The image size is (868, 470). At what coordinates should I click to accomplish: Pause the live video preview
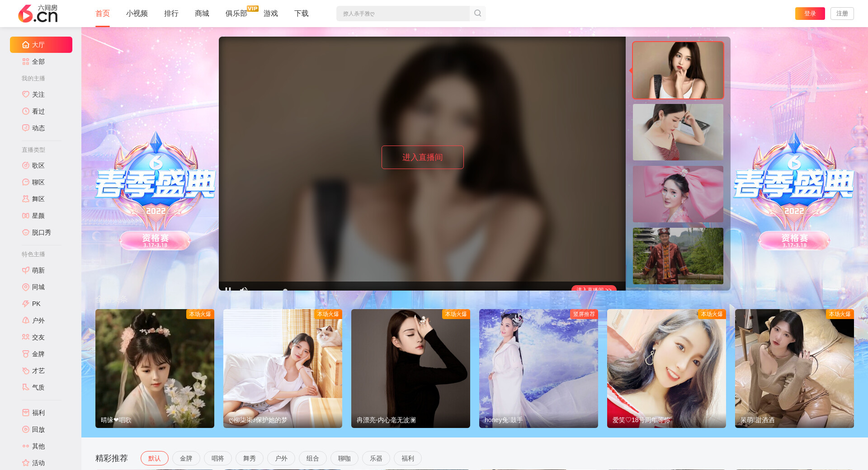tap(228, 289)
